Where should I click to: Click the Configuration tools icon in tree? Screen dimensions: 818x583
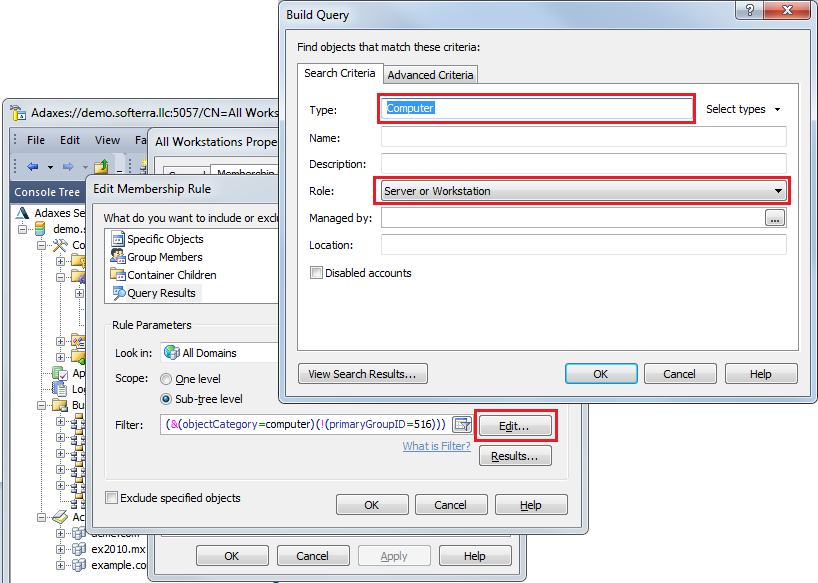60,245
